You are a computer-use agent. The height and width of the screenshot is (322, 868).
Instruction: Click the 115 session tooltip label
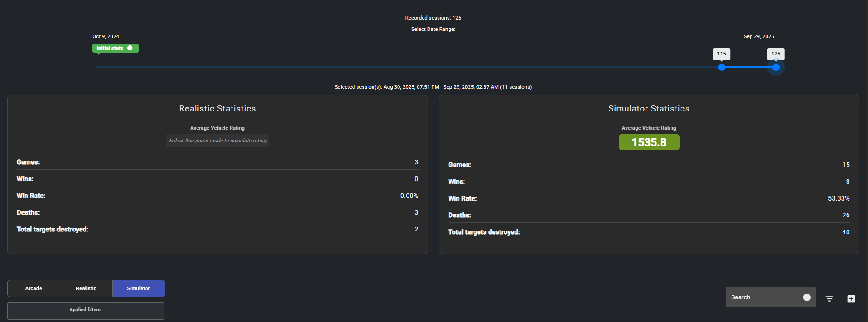click(x=722, y=54)
